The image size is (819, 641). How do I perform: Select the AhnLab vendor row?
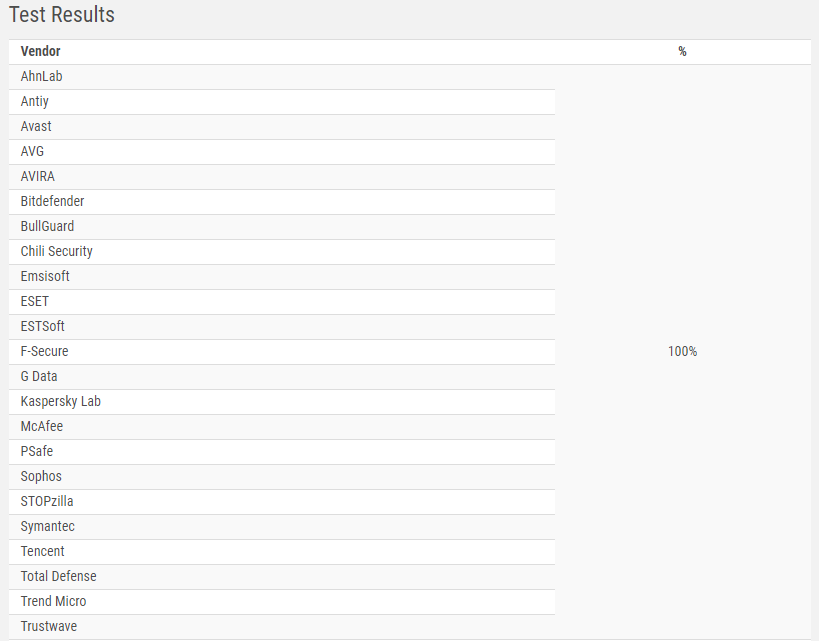click(x=282, y=77)
